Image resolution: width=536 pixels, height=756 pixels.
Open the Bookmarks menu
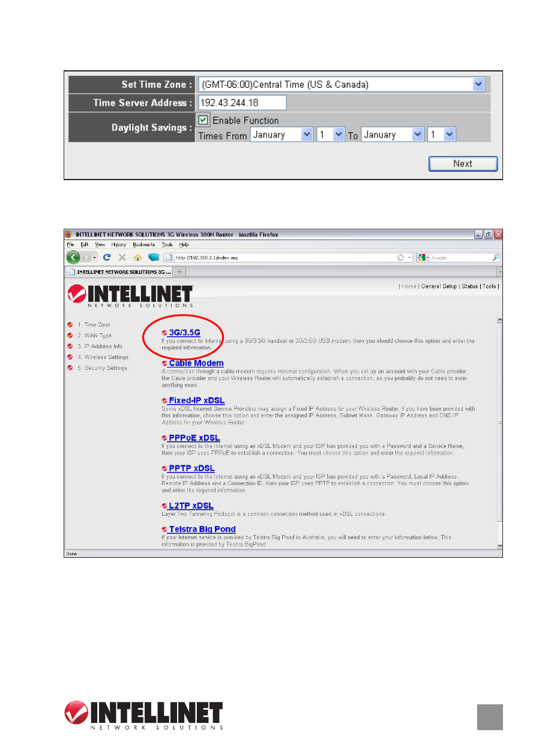click(x=144, y=245)
